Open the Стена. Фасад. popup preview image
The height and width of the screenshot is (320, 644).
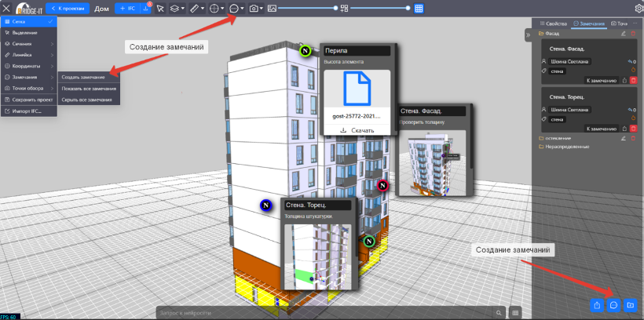coord(433,163)
